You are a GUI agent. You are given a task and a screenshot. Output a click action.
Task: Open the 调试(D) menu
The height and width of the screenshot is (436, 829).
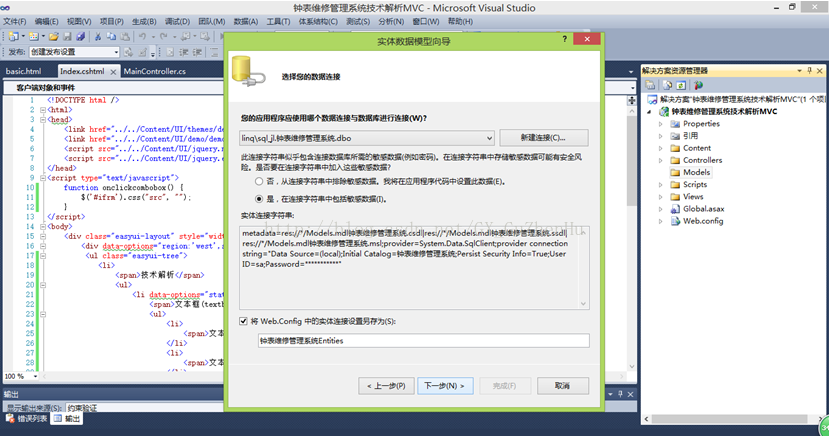pos(177,22)
